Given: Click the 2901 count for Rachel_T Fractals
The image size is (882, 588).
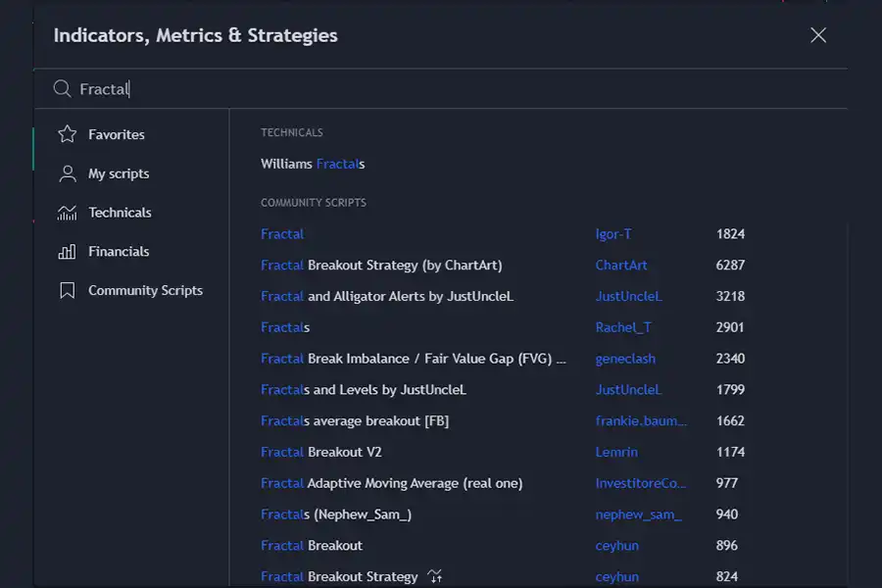Looking at the screenshot, I should tap(729, 327).
